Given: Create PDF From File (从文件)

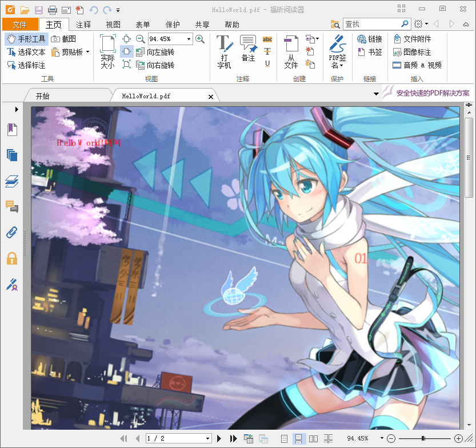Looking at the screenshot, I should [291, 51].
